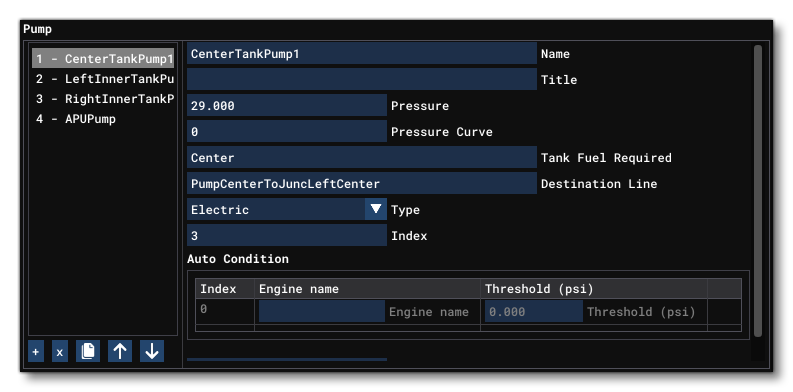The image size is (793, 392).
Task: Click the Tank Fuel Required field
Action: click(x=362, y=158)
